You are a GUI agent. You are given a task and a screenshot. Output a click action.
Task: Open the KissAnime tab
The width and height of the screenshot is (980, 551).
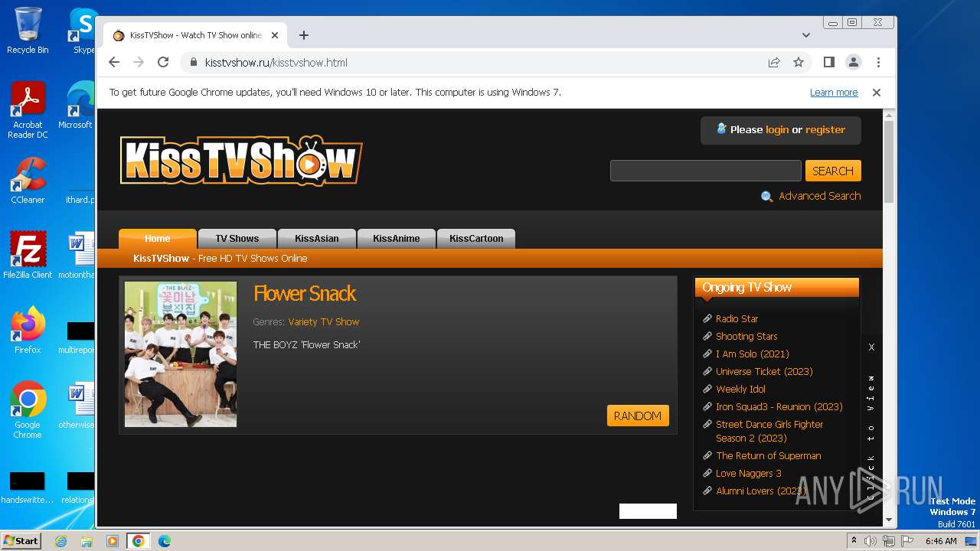pyautogui.click(x=397, y=238)
